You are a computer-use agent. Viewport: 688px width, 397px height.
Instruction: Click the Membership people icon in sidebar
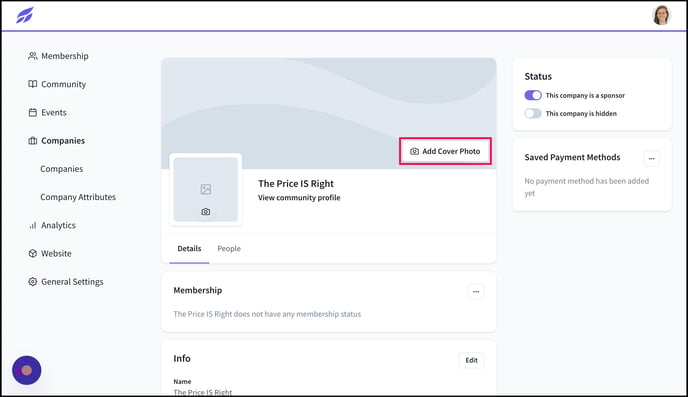point(32,56)
